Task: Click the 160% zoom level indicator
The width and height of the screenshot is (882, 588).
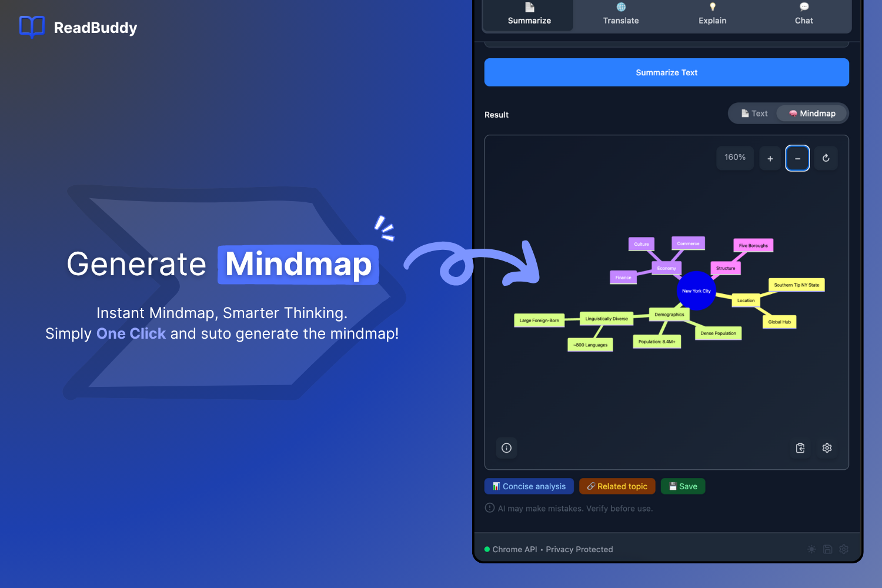Action: [x=735, y=158]
